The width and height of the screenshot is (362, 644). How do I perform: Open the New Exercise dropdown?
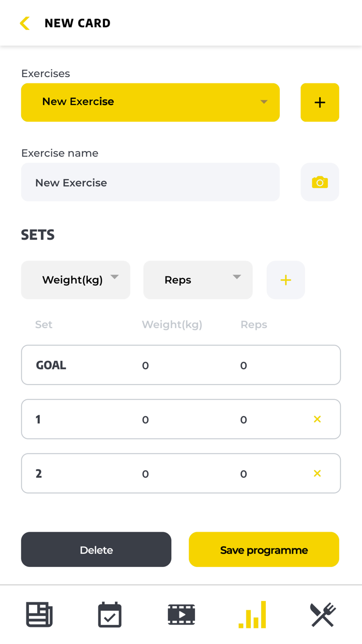click(150, 102)
